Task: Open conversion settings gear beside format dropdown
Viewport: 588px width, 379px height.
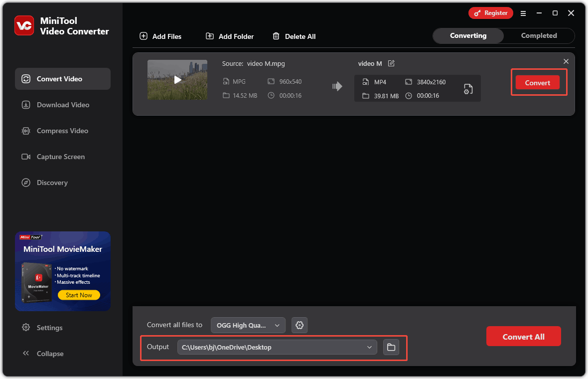Action: (299, 325)
